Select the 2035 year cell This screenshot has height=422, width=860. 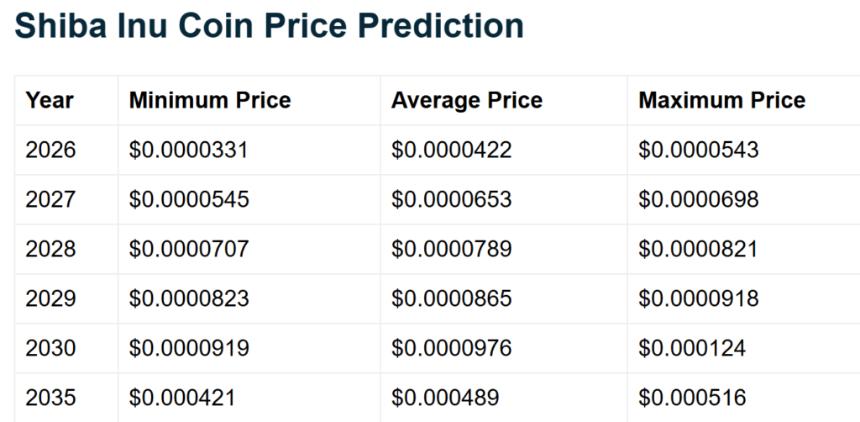coord(50,398)
